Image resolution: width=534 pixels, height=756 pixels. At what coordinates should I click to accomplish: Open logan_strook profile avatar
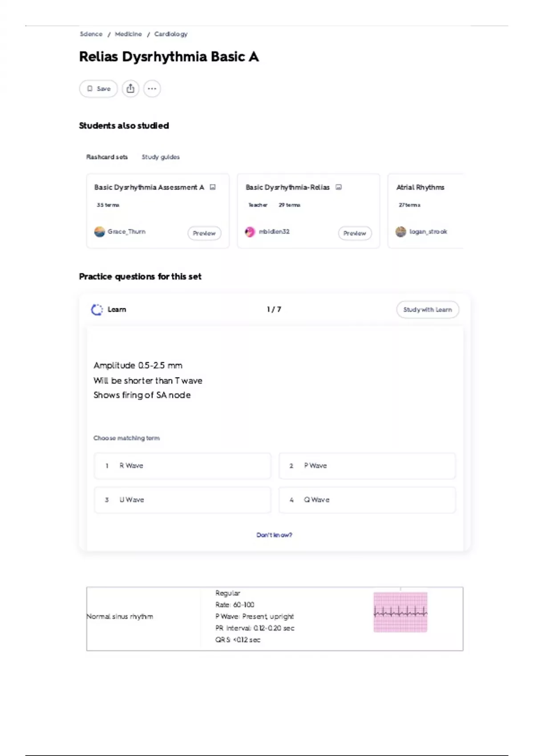(401, 232)
